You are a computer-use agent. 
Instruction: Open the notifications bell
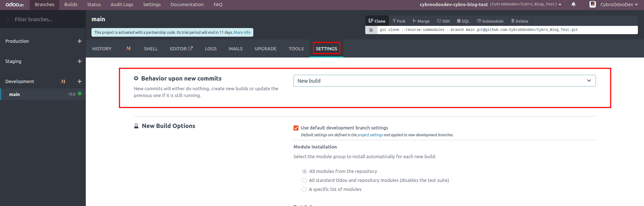coord(573,4)
